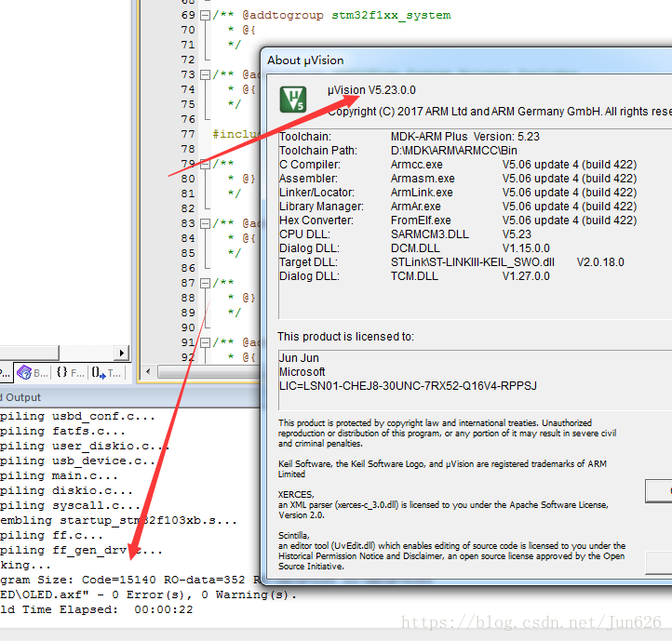Select the Toolchain MDK-ARM Plus Version 5.23 line
The height and width of the screenshot is (641, 672).
point(410,137)
